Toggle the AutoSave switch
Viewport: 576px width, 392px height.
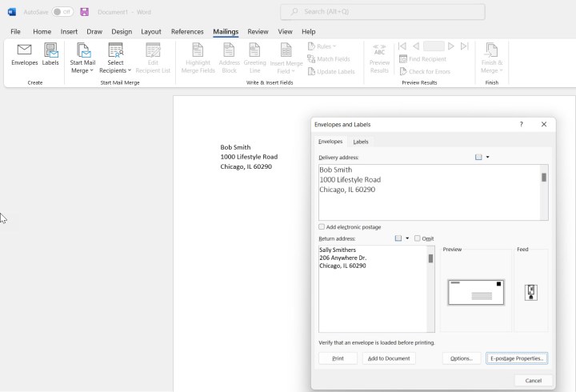[62, 12]
